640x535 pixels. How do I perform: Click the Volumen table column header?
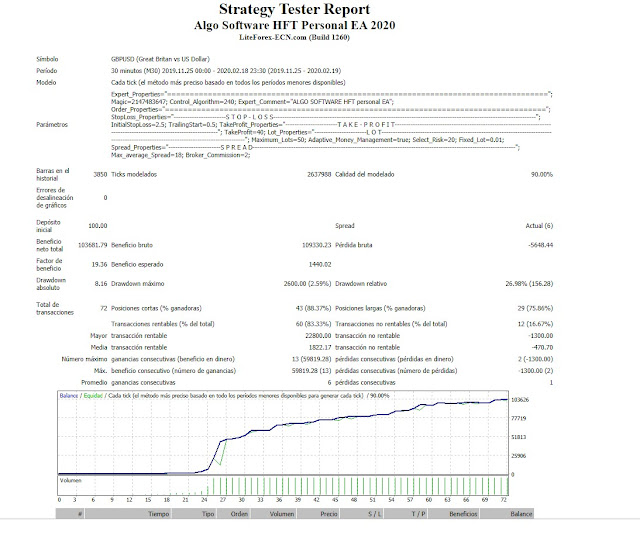[274, 514]
